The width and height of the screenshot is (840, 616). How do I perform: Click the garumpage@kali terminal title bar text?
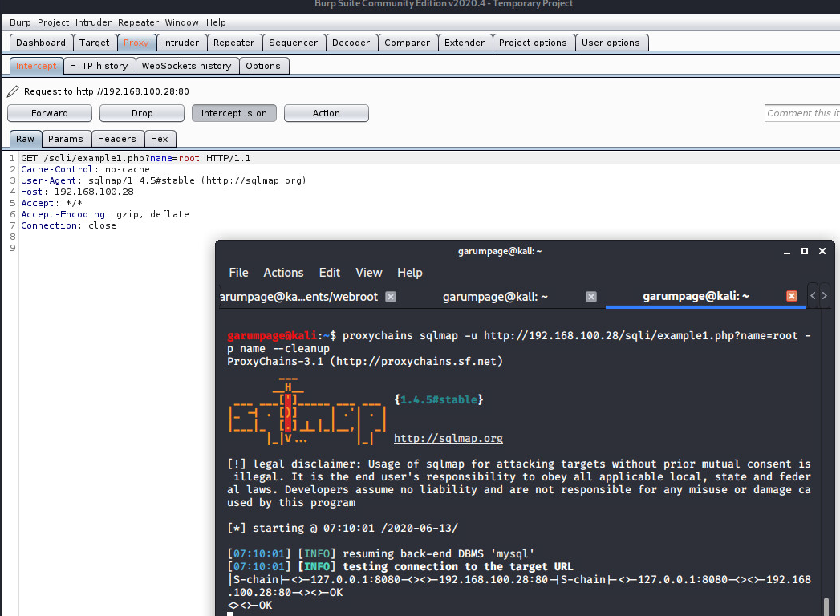pos(499,251)
